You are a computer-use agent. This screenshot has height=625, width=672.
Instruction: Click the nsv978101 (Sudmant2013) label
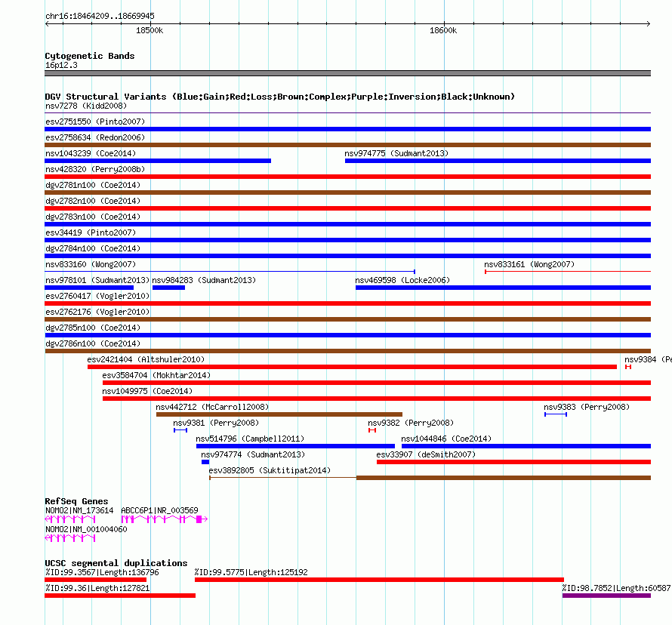click(97, 280)
